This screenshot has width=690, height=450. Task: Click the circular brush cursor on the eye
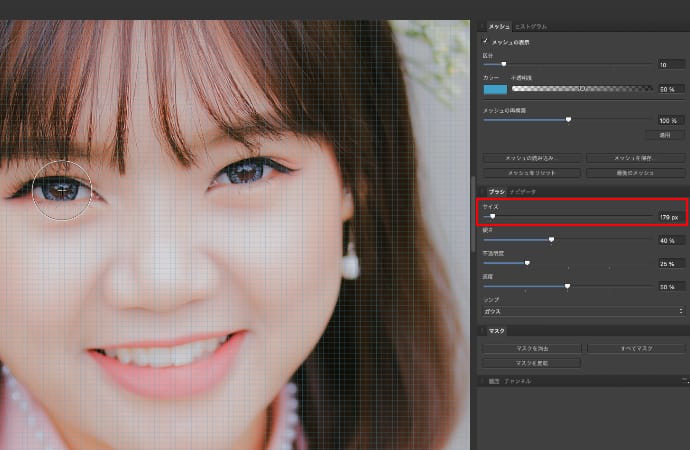click(62, 188)
